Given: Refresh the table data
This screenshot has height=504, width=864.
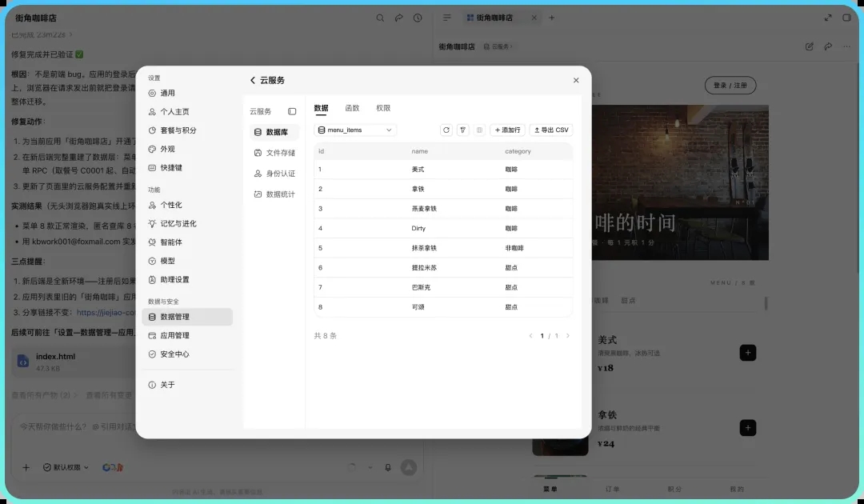Looking at the screenshot, I should [x=446, y=130].
